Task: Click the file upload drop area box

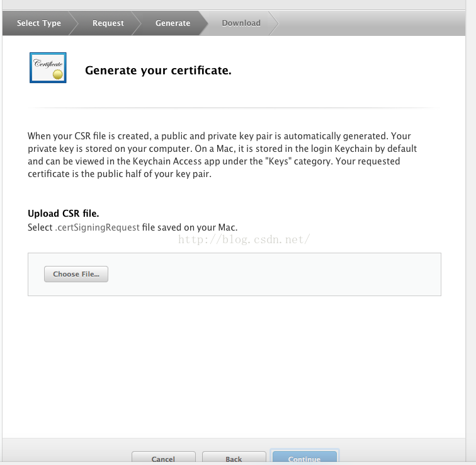Action: pos(234,274)
